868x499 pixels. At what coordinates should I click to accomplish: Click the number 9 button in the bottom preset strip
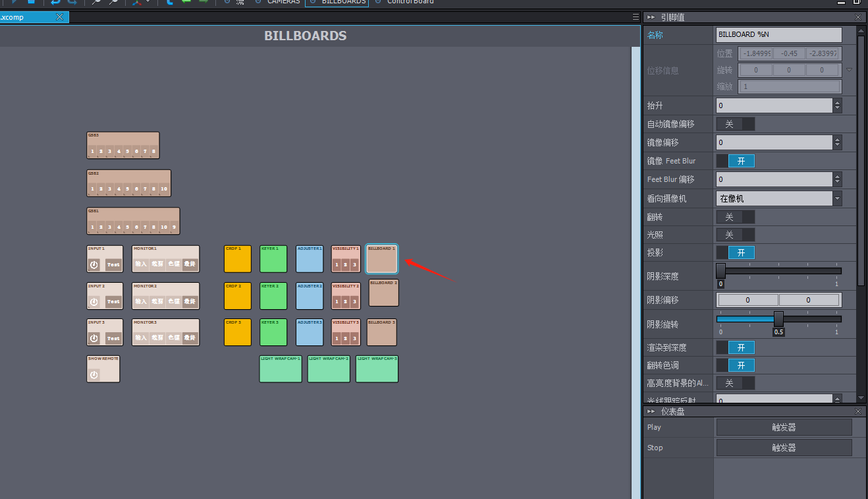click(x=174, y=227)
